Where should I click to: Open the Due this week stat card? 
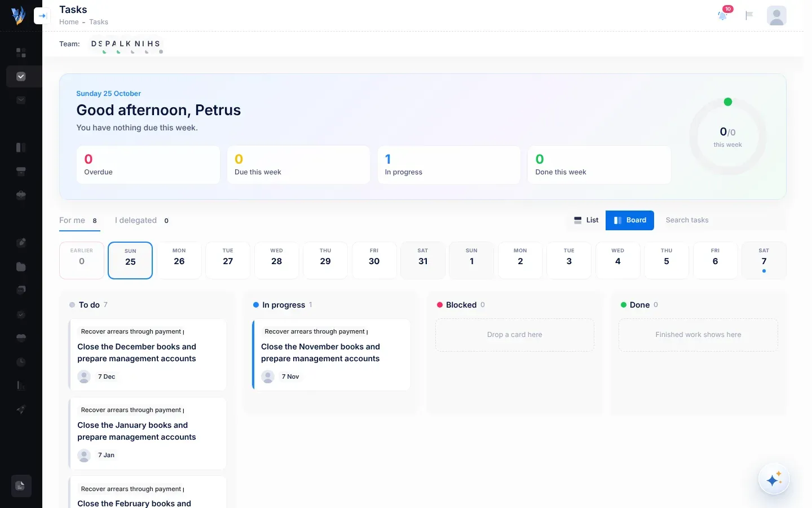tap(298, 165)
